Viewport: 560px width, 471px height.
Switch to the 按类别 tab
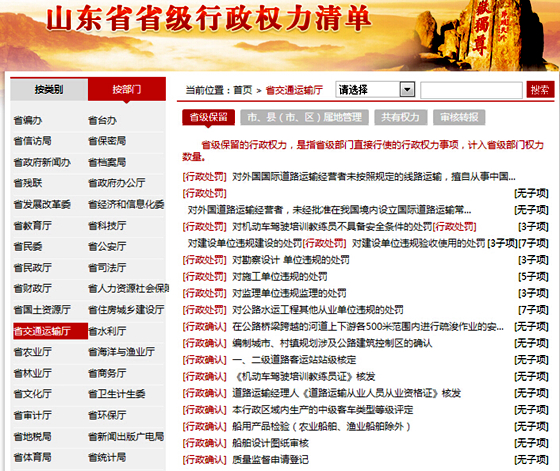coord(49,89)
